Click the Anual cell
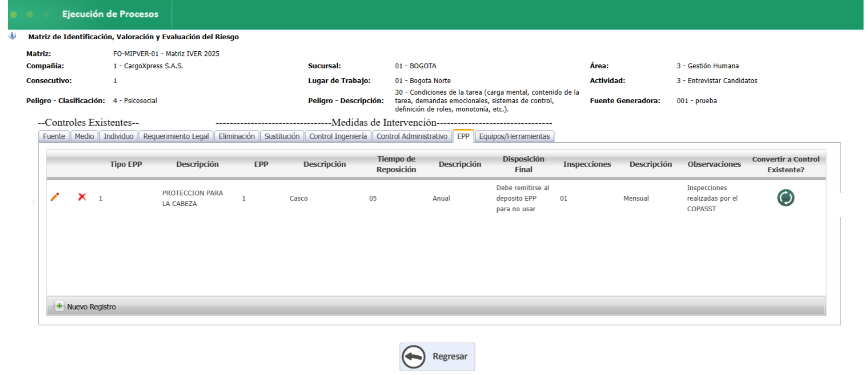868x375 pixels. pos(441,198)
